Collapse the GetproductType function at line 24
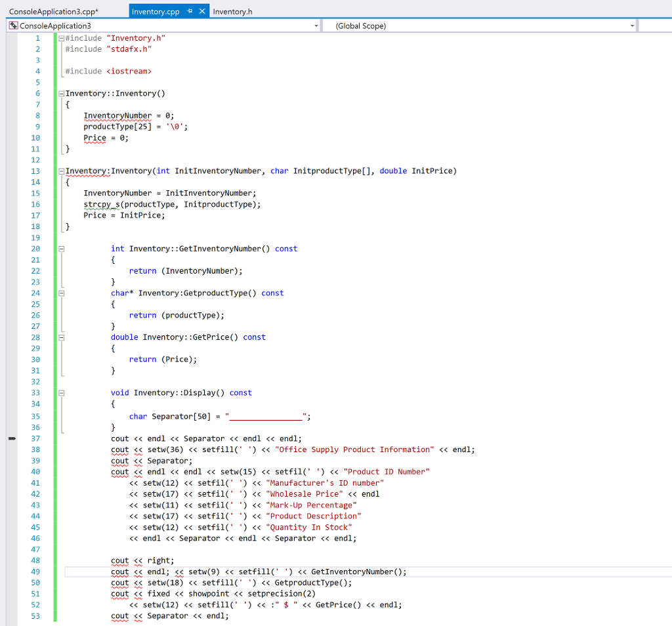This screenshot has width=672, height=626. (x=61, y=293)
